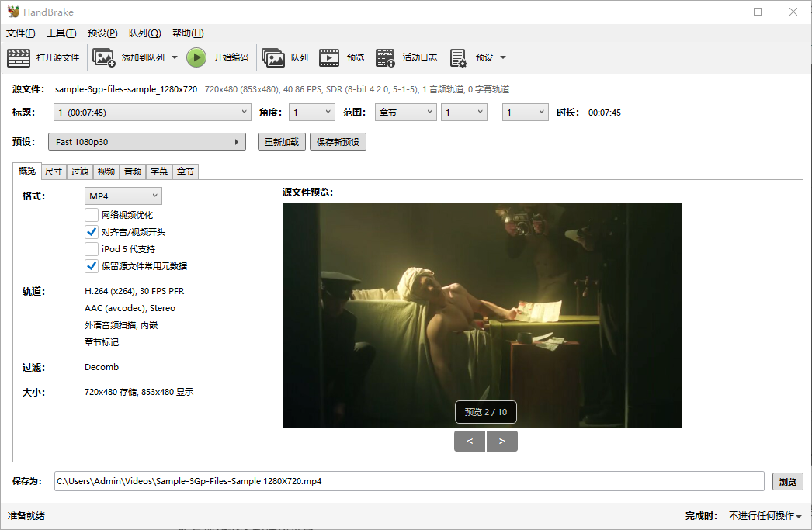Start encoding with the green play icon
Image resolution: width=812 pixels, height=530 pixels.
[196, 57]
